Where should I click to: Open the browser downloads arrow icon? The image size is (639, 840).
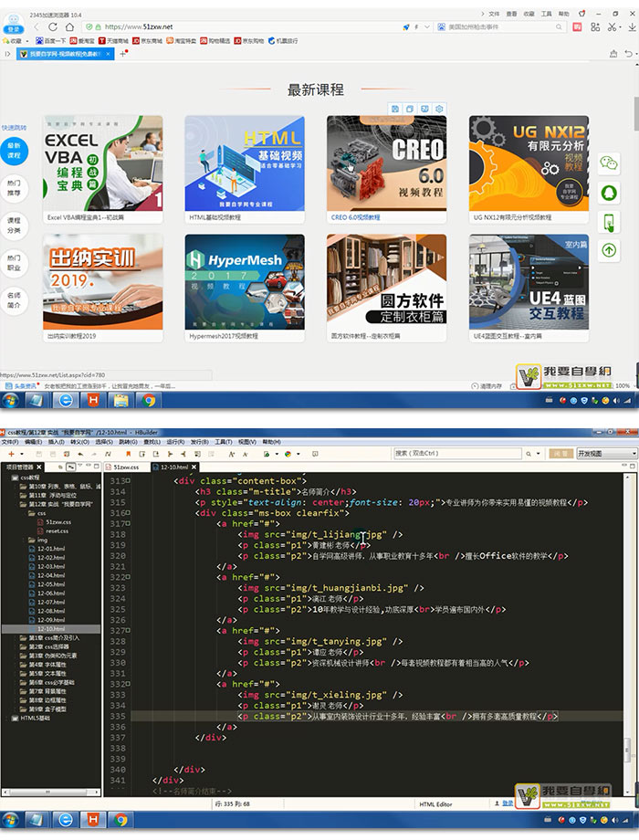point(632,26)
